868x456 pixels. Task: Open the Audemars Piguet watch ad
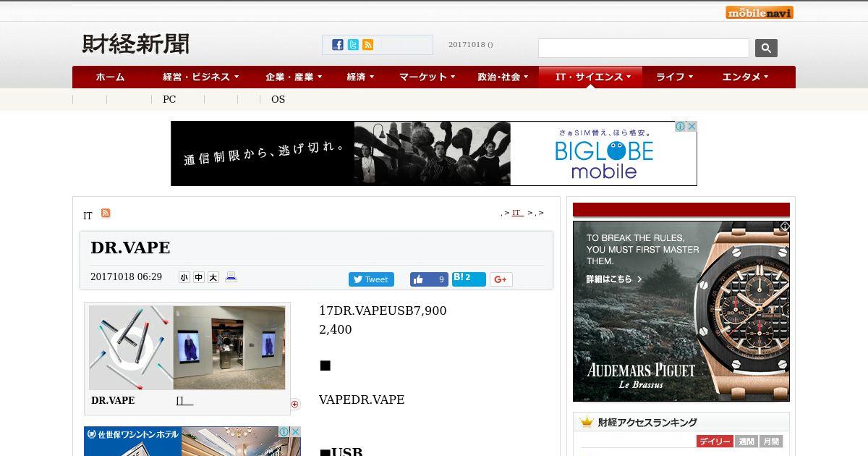pos(681,311)
